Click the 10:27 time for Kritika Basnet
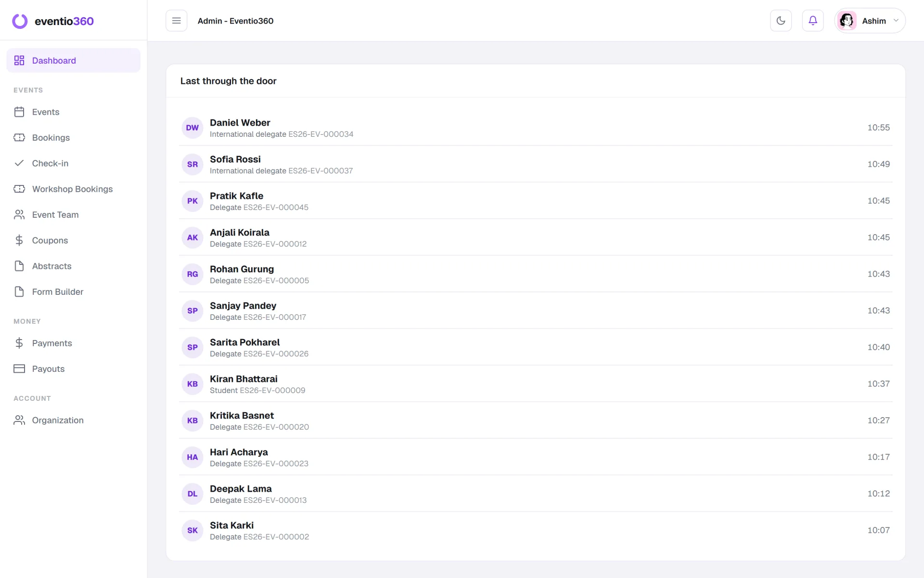The width and height of the screenshot is (924, 578). coord(878,420)
